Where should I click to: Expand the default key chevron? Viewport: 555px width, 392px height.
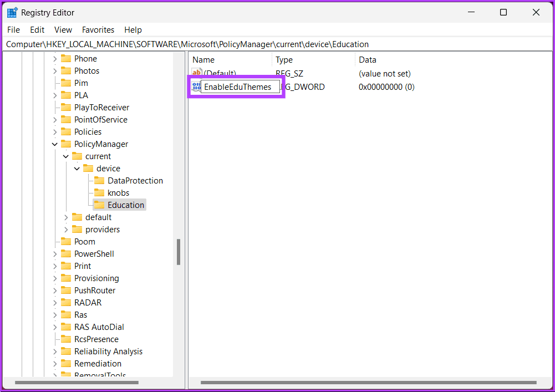click(66, 217)
